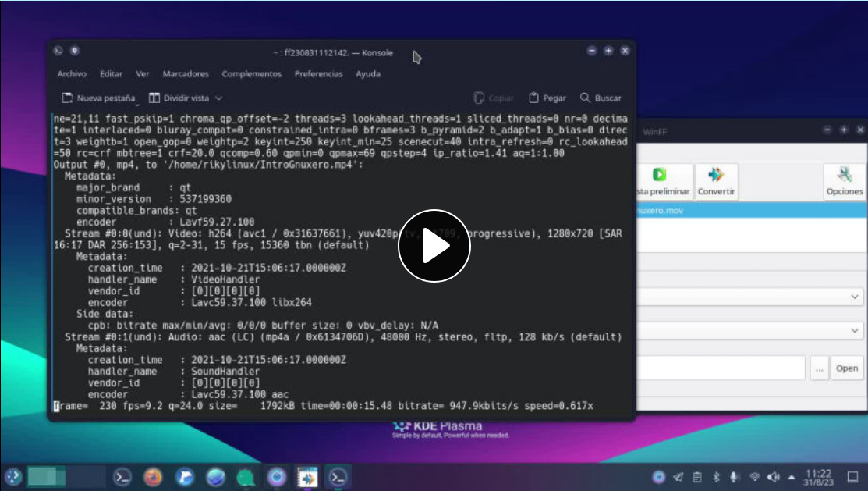Close the Konsole window

coord(625,51)
